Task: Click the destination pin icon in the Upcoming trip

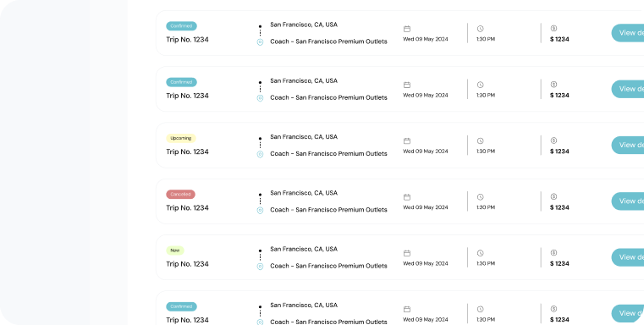Action: pos(260,154)
